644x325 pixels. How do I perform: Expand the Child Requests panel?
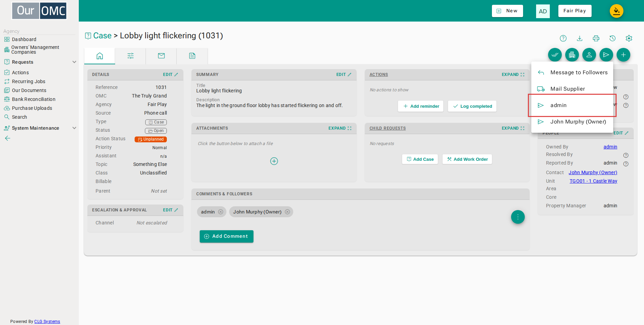513,128
